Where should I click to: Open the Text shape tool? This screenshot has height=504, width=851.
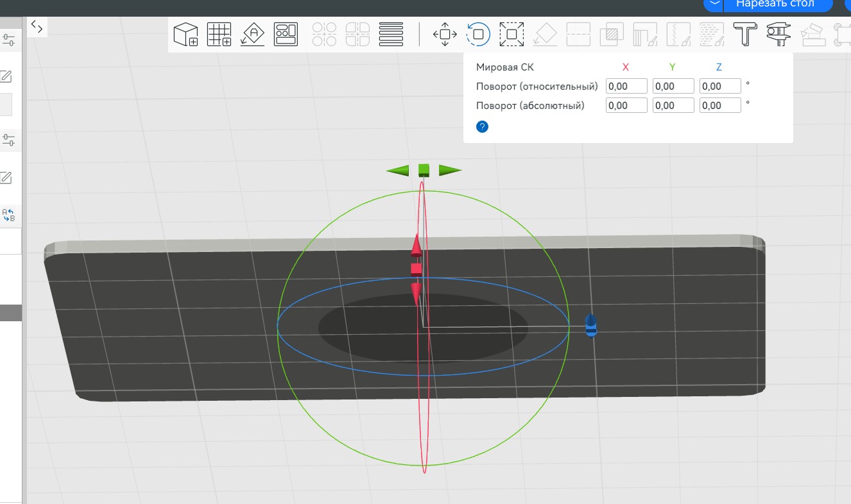745,34
